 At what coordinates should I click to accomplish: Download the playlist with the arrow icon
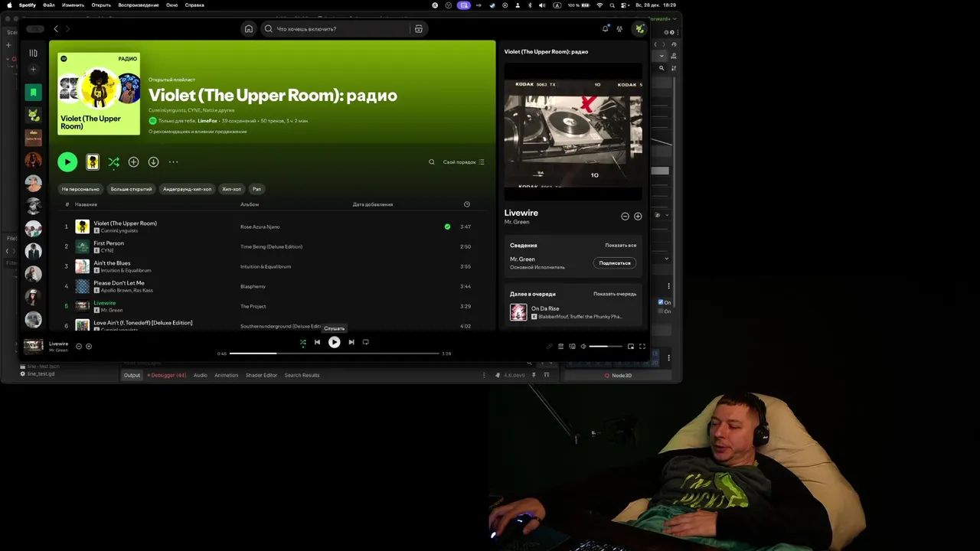pos(153,161)
